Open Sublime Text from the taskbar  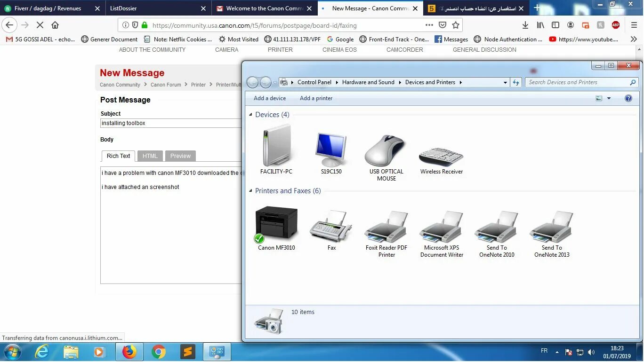(187, 352)
